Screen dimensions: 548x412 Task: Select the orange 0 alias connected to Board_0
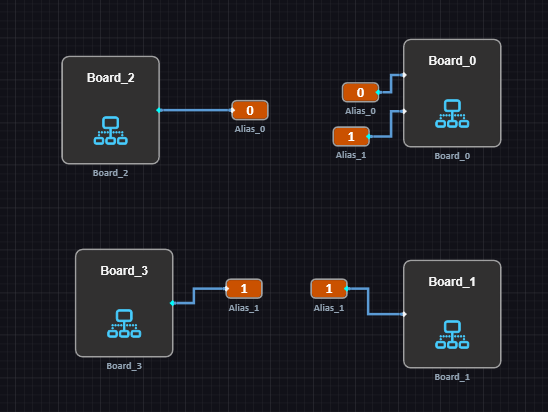click(x=360, y=92)
